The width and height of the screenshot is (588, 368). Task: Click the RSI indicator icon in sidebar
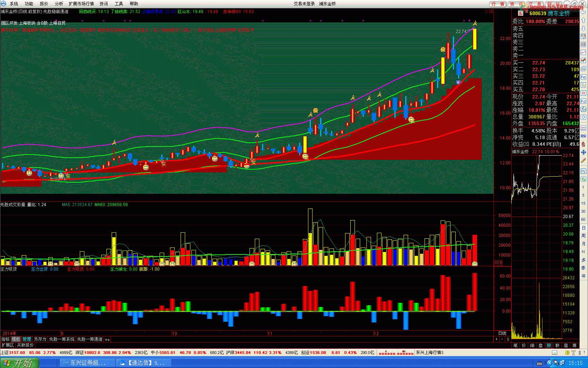pyautogui.click(x=583, y=136)
